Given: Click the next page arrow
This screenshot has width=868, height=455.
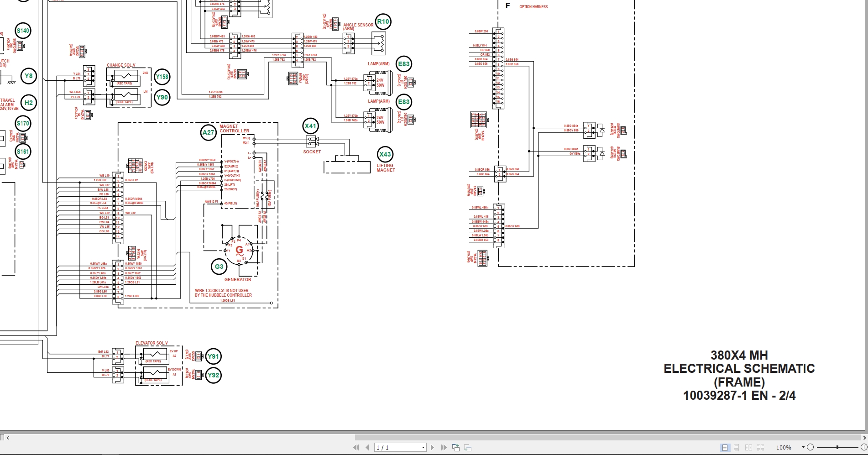Looking at the screenshot, I should [433, 447].
